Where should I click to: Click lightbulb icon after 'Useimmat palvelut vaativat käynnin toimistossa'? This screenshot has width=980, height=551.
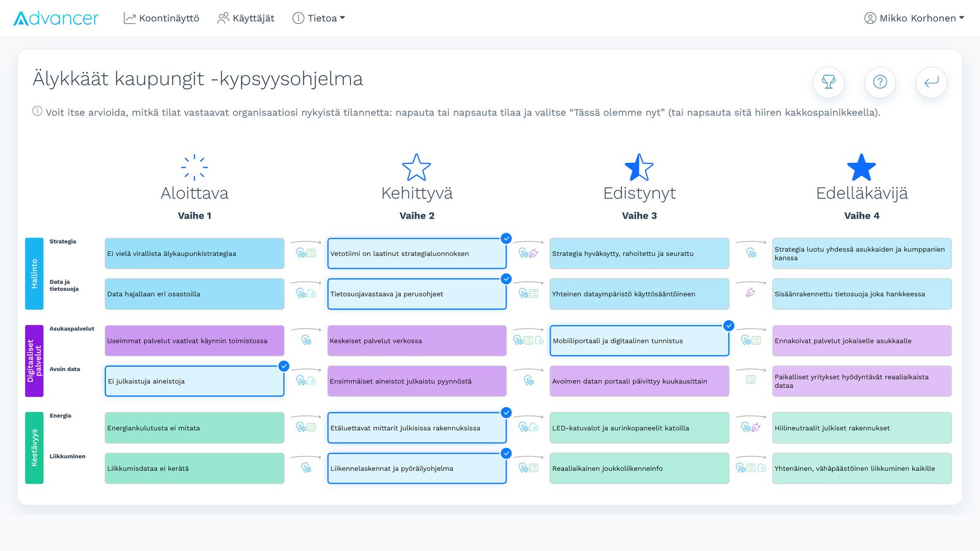click(x=306, y=340)
